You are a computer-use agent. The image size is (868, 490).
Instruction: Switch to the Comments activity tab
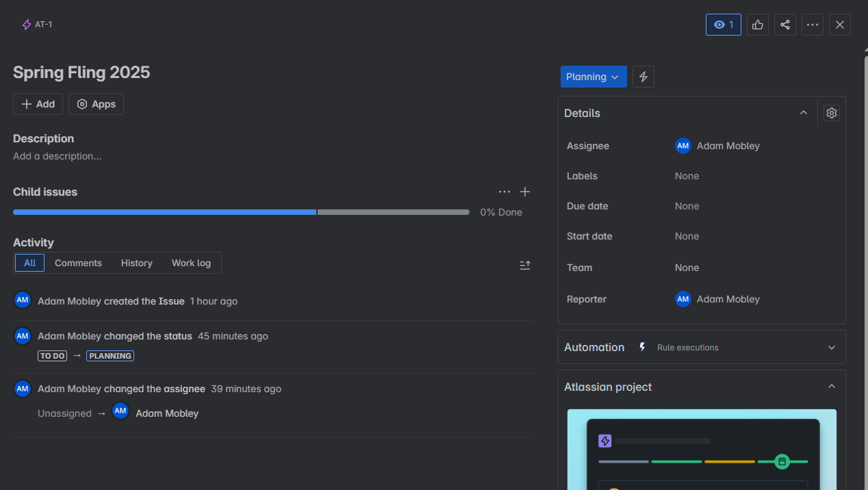pos(78,263)
